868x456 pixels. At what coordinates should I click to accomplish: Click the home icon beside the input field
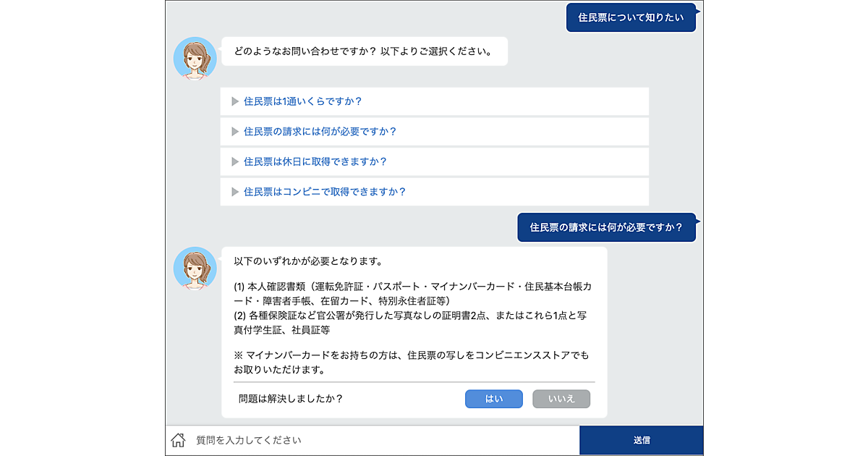pos(178,440)
